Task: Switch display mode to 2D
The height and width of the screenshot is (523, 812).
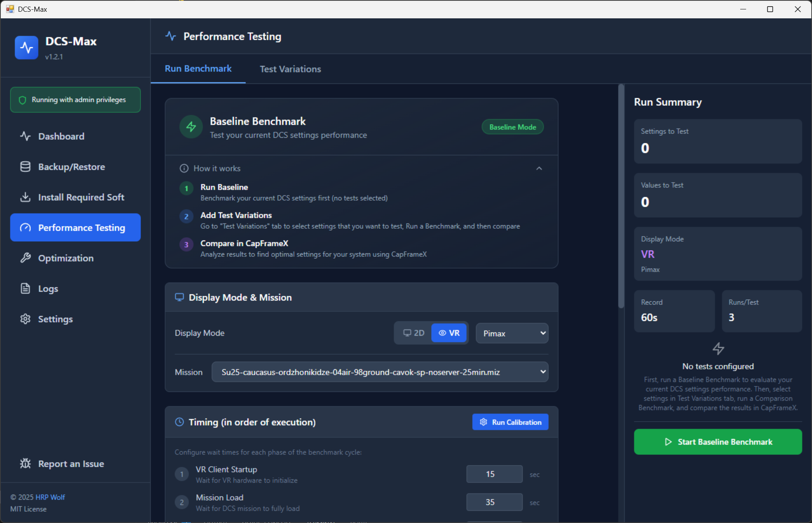Action: [414, 333]
